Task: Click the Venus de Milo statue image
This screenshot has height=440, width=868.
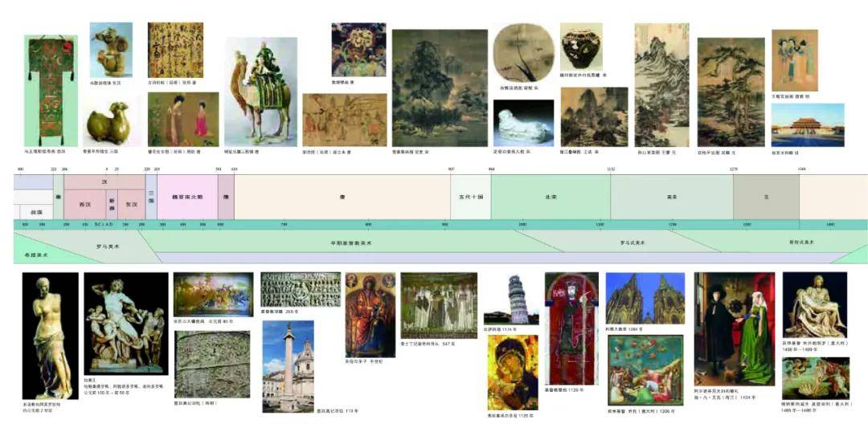Action: click(51, 336)
